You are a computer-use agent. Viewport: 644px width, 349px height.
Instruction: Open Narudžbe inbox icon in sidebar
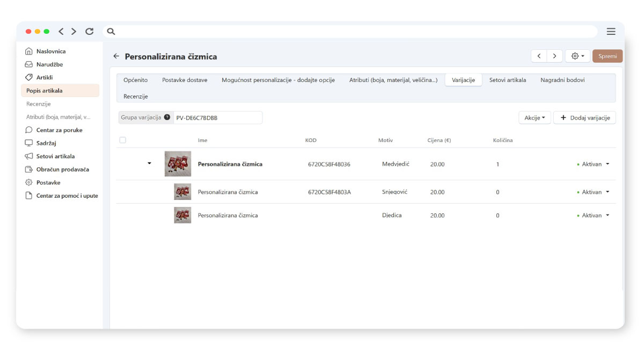pyautogui.click(x=29, y=64)
